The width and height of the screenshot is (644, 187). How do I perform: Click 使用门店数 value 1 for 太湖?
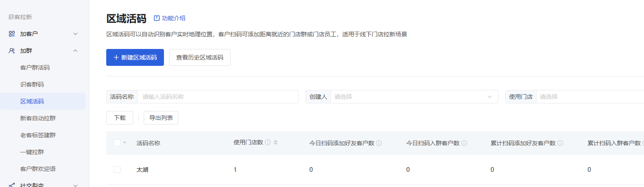click(235, 170)
